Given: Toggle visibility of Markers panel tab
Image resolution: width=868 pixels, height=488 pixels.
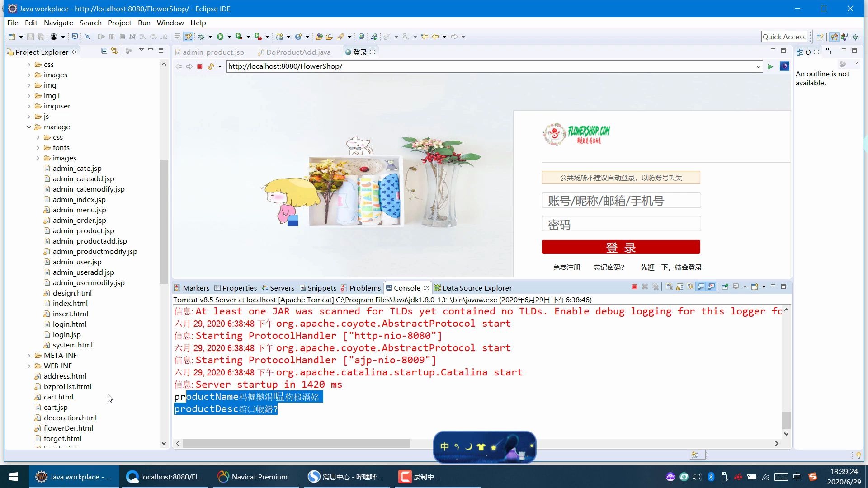Looking at the screenshot, I should point(192,288).
